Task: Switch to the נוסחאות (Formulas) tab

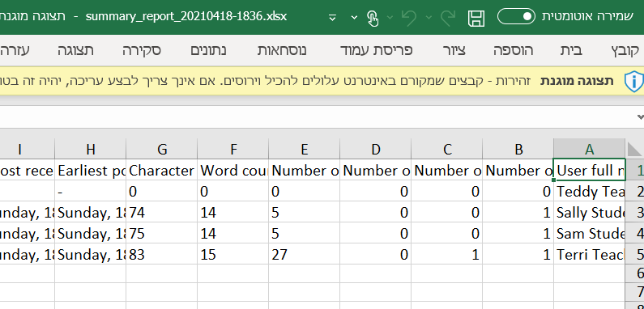Action: 282,50
